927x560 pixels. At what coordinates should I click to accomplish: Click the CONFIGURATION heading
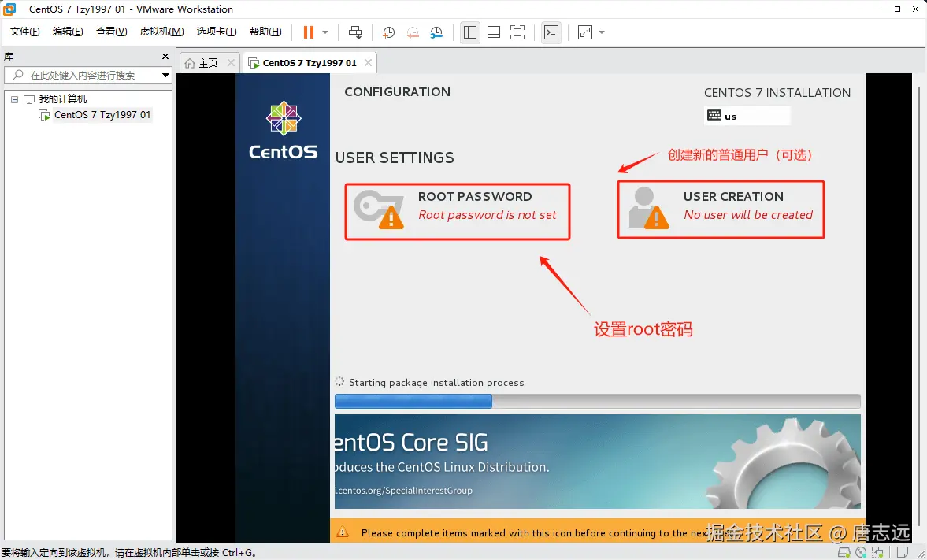397,91
